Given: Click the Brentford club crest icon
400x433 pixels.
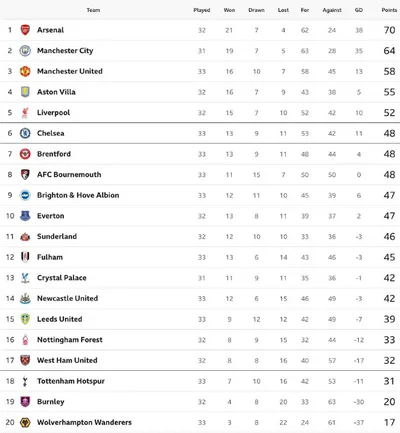Looking at the screenshot, I should (x=25, y=154).
